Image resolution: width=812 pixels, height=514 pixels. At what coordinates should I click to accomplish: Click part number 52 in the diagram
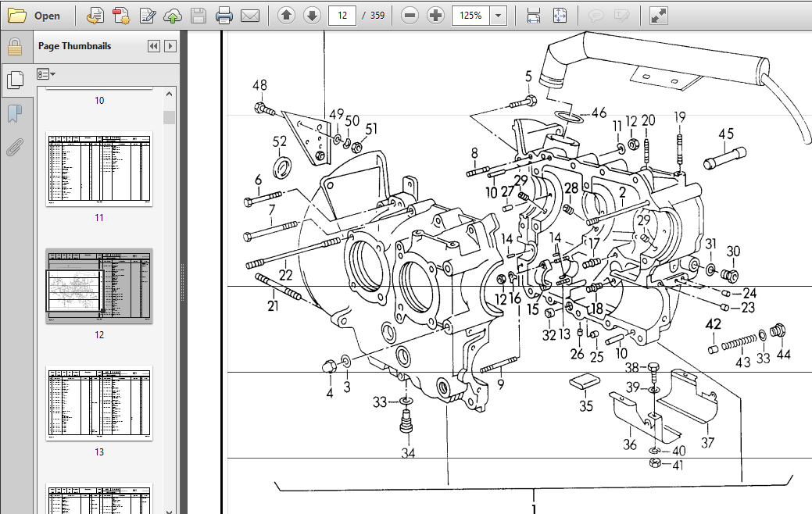(280, 141)
